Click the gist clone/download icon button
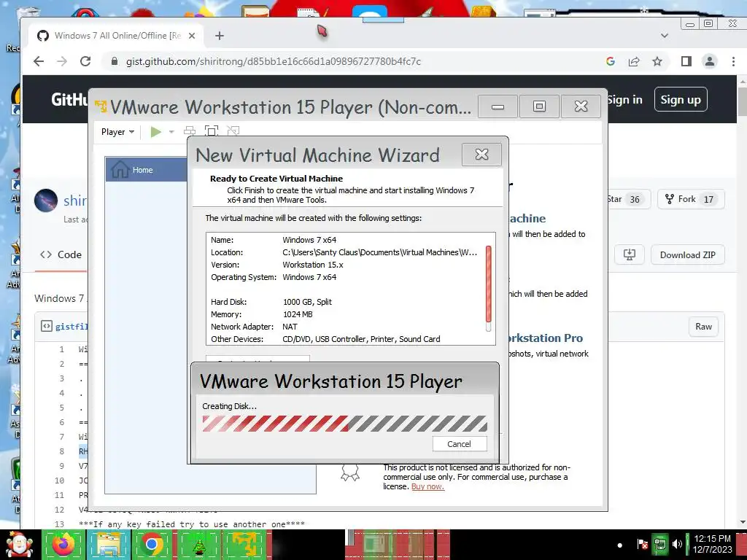Viewport: 747px width, 560px height. pos(630,254)
